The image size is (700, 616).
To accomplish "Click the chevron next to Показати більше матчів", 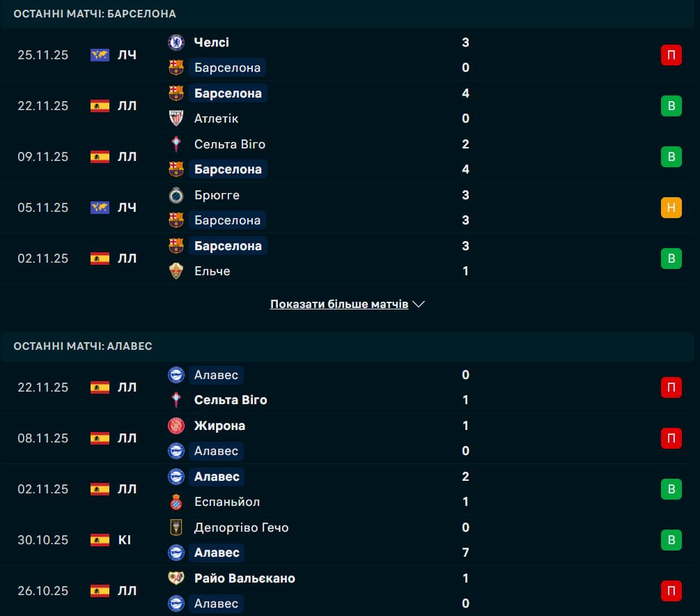I will pyautogui.click(x=419, y=305).
